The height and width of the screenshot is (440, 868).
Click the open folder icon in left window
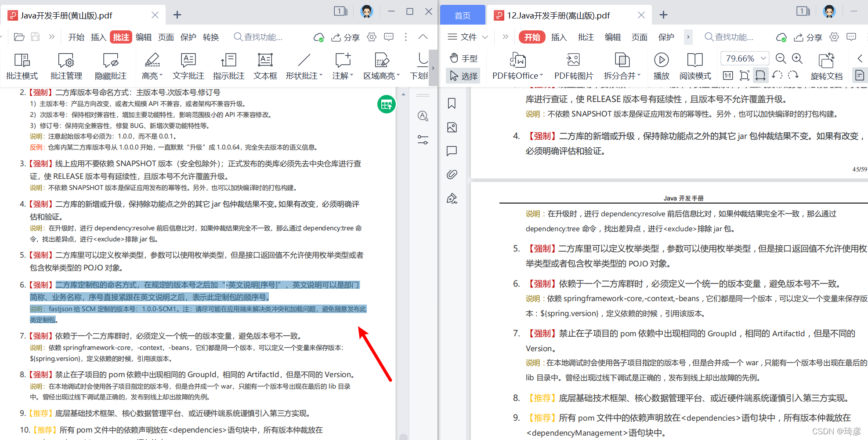coord(19,37)
